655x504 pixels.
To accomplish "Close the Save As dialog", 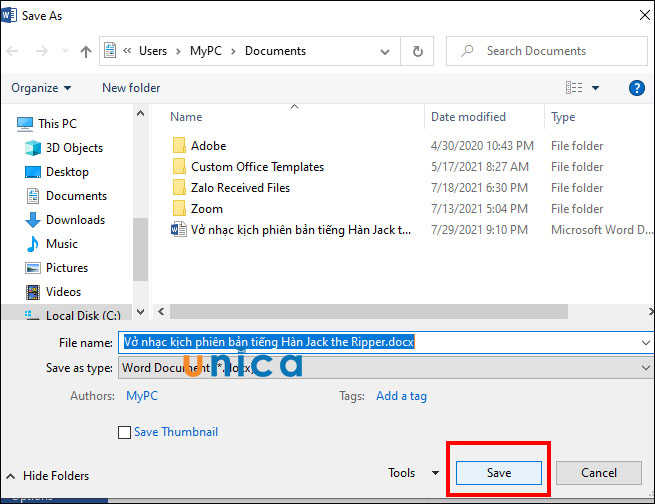I will [x=645, y=15].
